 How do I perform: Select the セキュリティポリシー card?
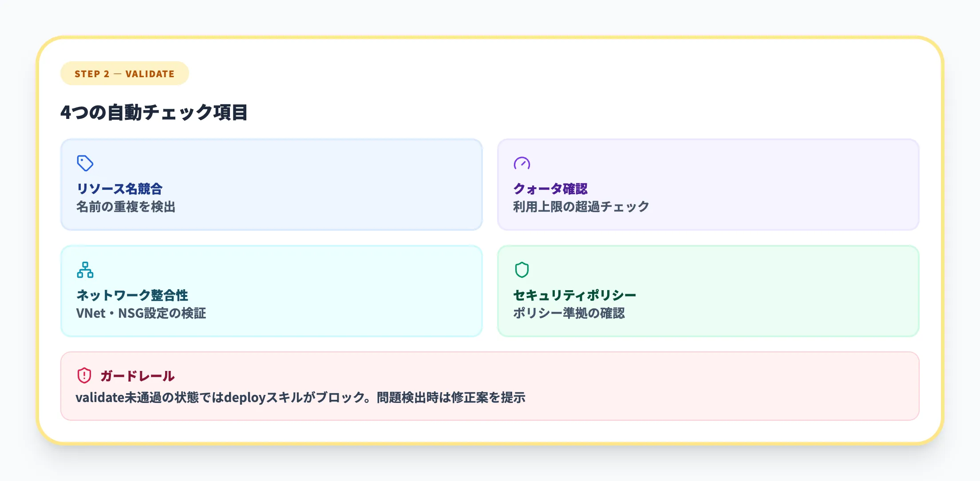708,291
